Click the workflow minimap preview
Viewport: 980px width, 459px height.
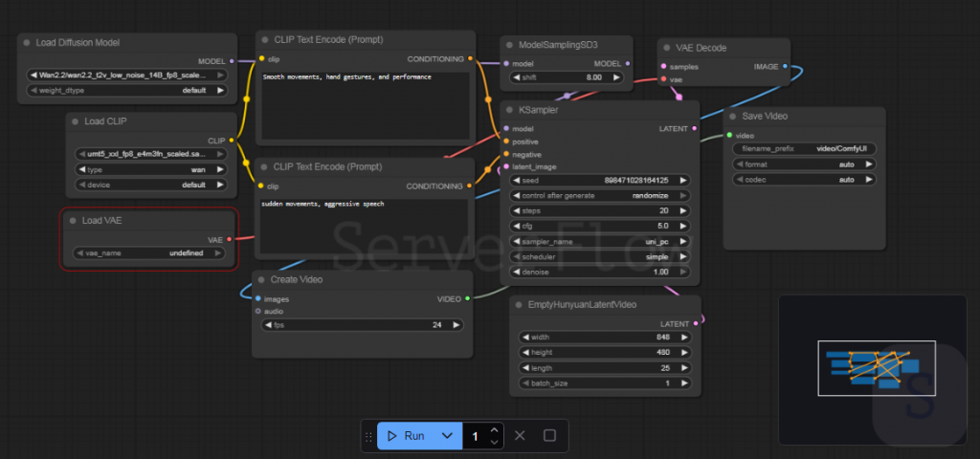coord(873,370)
